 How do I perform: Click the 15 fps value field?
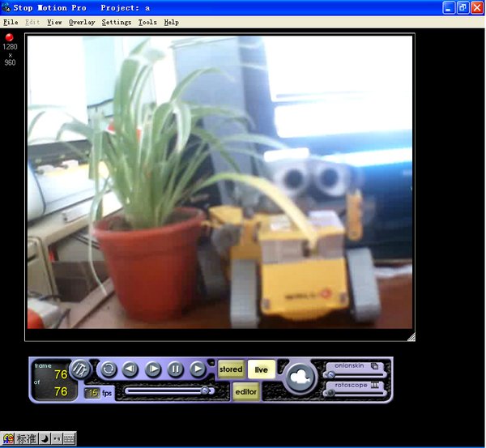(x=92, y=393)
